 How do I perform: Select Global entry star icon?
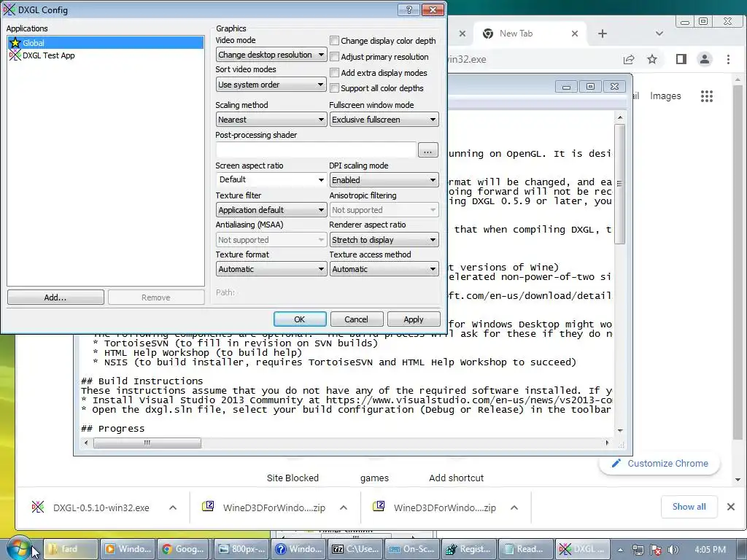15,43
